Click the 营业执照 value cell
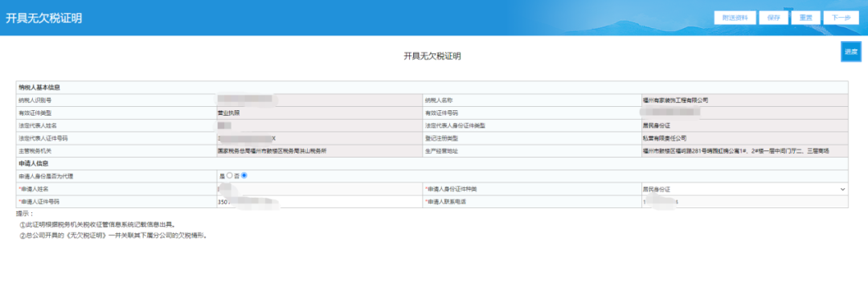The width and height of the screenshot is (868, 295). coord(319,113)
